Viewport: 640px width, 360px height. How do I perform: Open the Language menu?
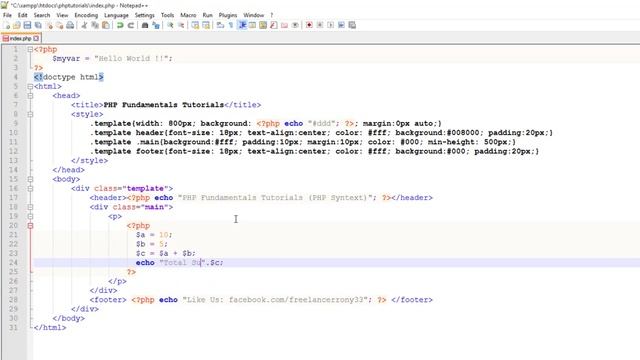[x=116, y=15]
